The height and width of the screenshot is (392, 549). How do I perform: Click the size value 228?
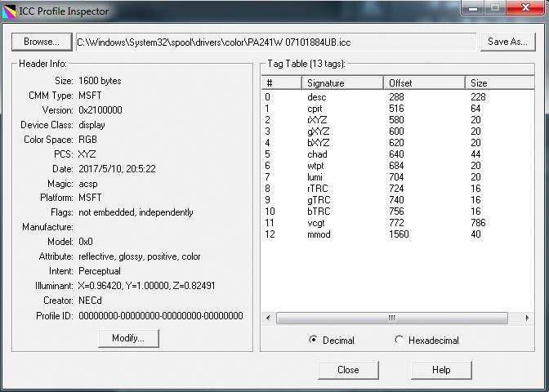[x=478, y=97]
